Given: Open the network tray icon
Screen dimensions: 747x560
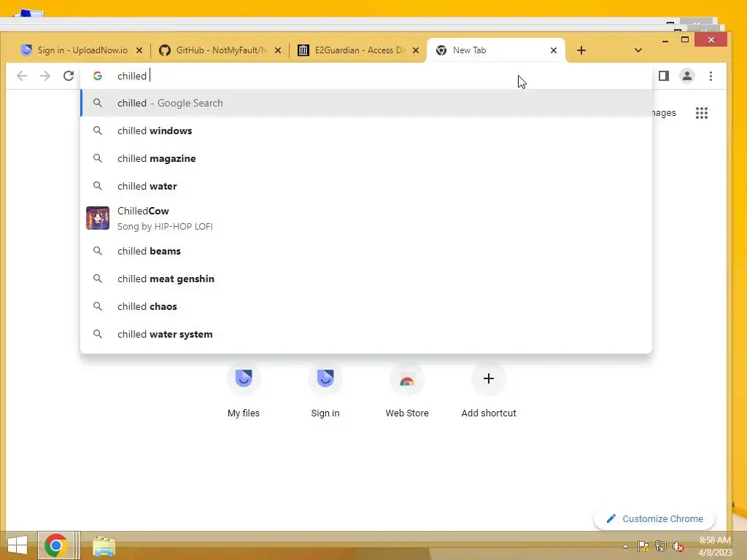Looking at the screenshot, I should click(x=661, y=546).
